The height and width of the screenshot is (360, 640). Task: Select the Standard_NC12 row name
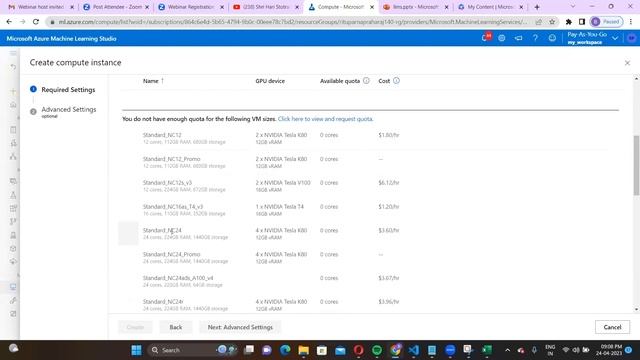tap(162, 135)
